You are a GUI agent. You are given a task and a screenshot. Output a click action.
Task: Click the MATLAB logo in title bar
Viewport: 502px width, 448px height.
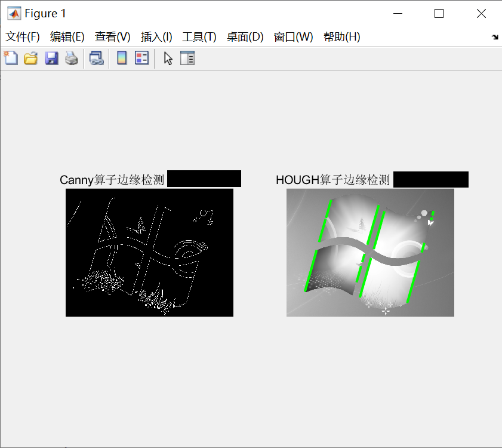pos(14,14)
